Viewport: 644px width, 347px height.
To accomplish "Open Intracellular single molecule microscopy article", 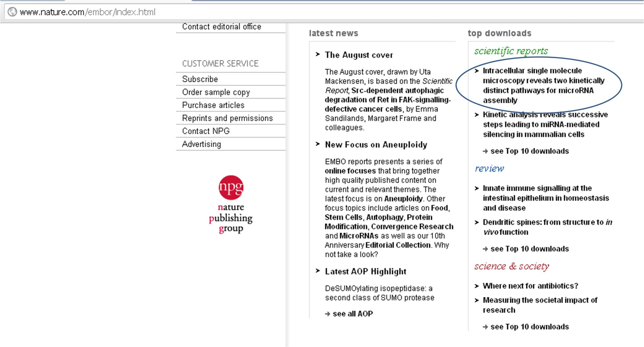I will 538,86.
